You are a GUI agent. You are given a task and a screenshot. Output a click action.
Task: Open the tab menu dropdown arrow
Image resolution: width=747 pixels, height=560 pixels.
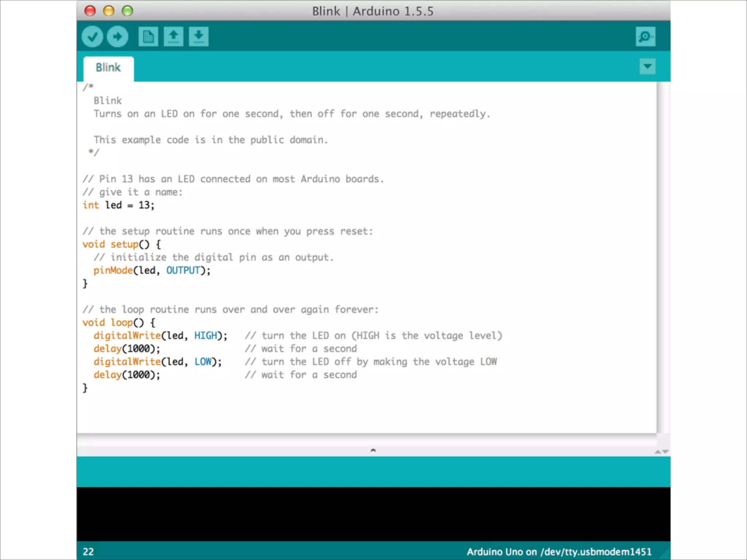[647, 66]
